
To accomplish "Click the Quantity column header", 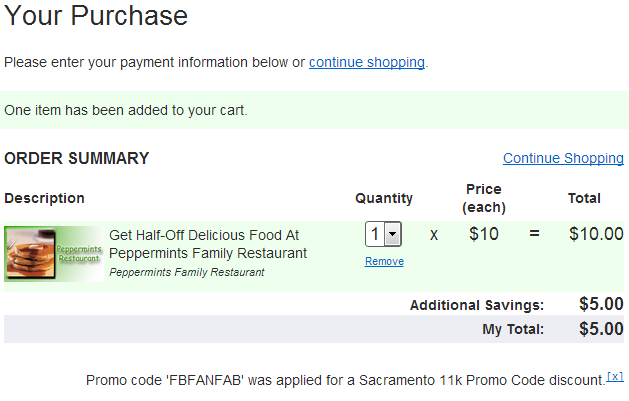I will [384, 198].
